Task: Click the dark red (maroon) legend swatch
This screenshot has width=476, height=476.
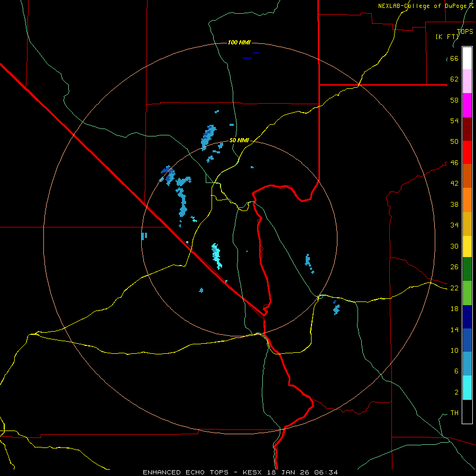Action: (x=467, y=129)
